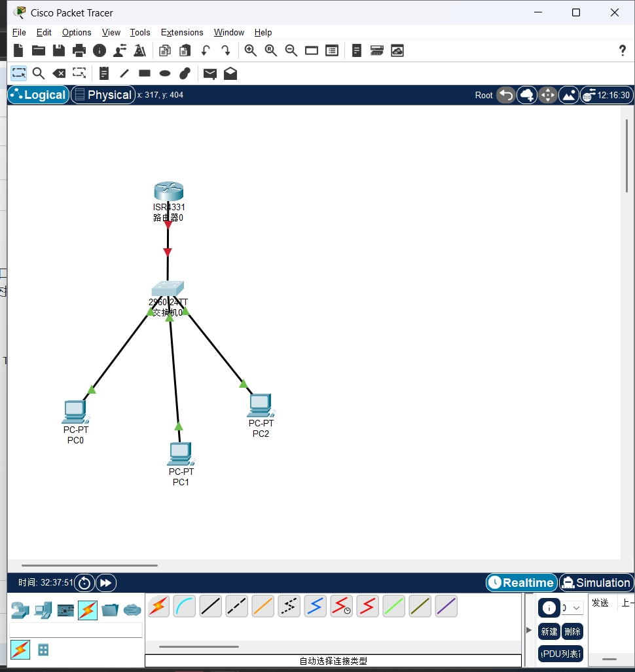Pick the light green Octal cable
Viewport: 635px width, 672px height.
394,606
